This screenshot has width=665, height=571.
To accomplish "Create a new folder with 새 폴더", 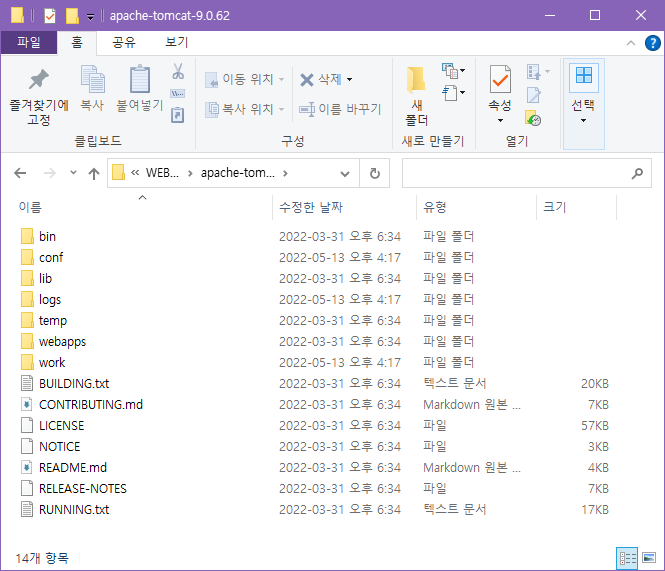I will click(416, 96).
